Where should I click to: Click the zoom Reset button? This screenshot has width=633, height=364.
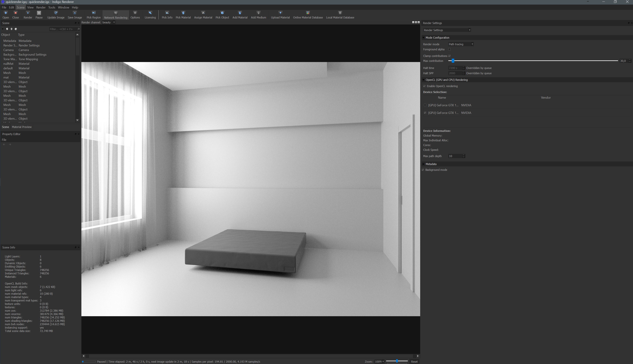click(x=414, y=361)
